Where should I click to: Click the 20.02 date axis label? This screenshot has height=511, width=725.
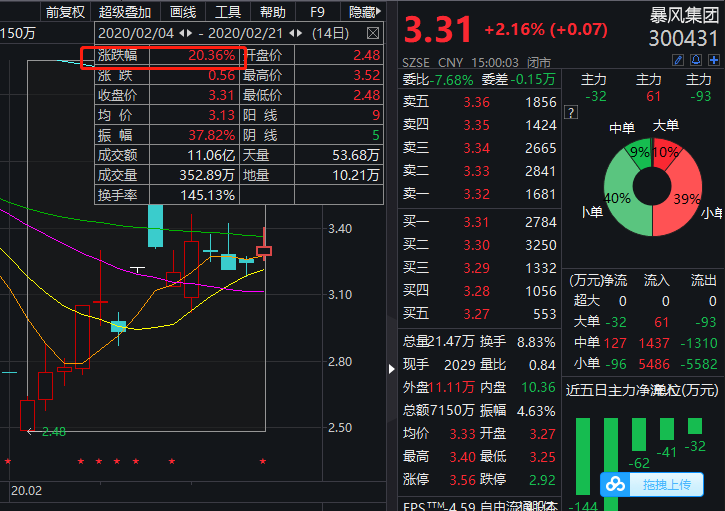pos(26,491)
